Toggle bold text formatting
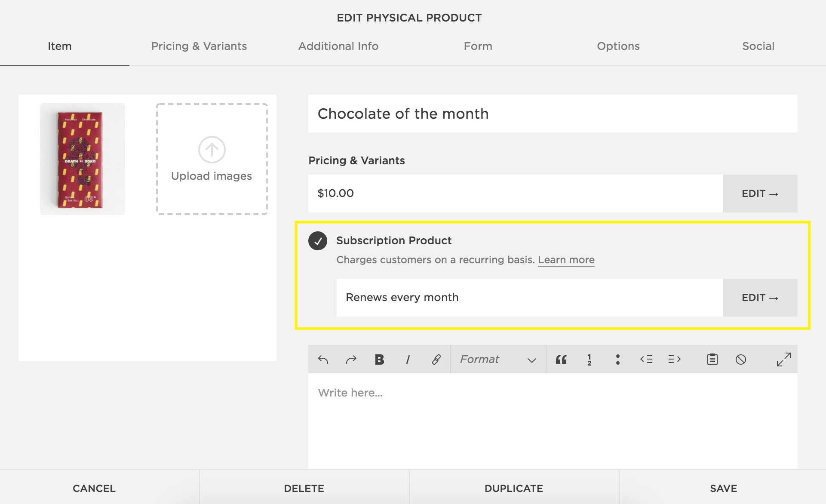 (379, 360)
